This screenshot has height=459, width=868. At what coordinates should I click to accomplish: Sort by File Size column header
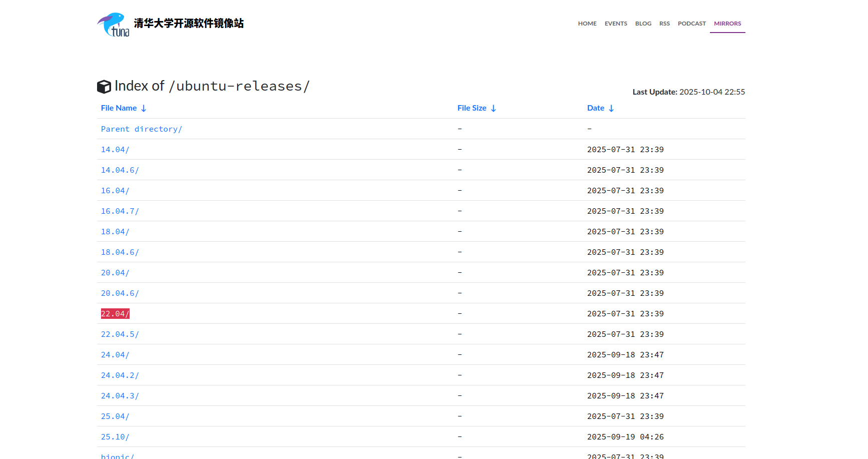point(477,108)
